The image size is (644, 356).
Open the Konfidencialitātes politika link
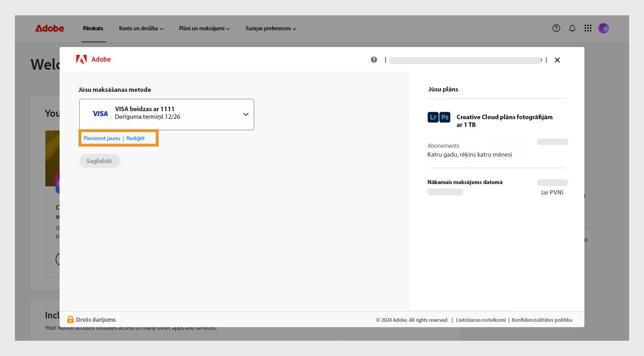point(542,320)
